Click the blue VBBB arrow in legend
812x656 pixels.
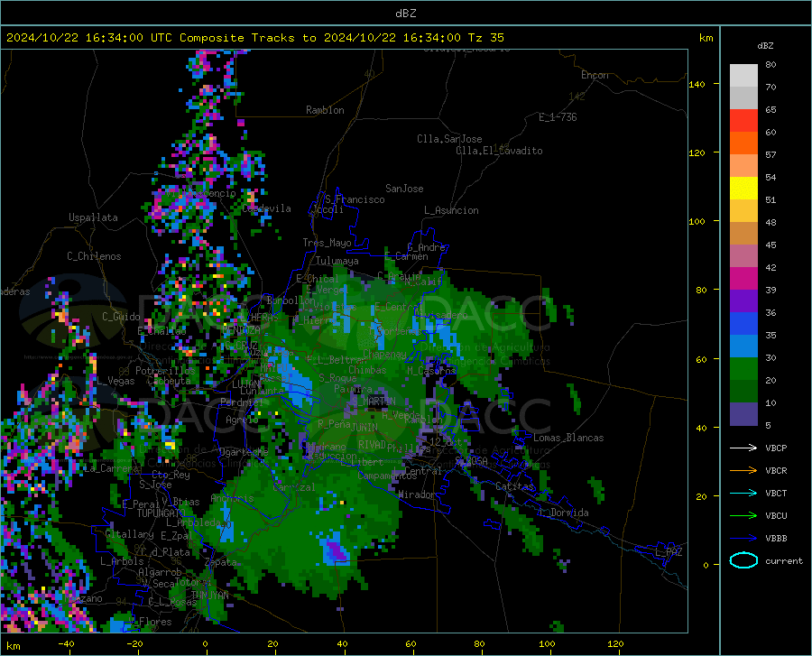(743, 538)
